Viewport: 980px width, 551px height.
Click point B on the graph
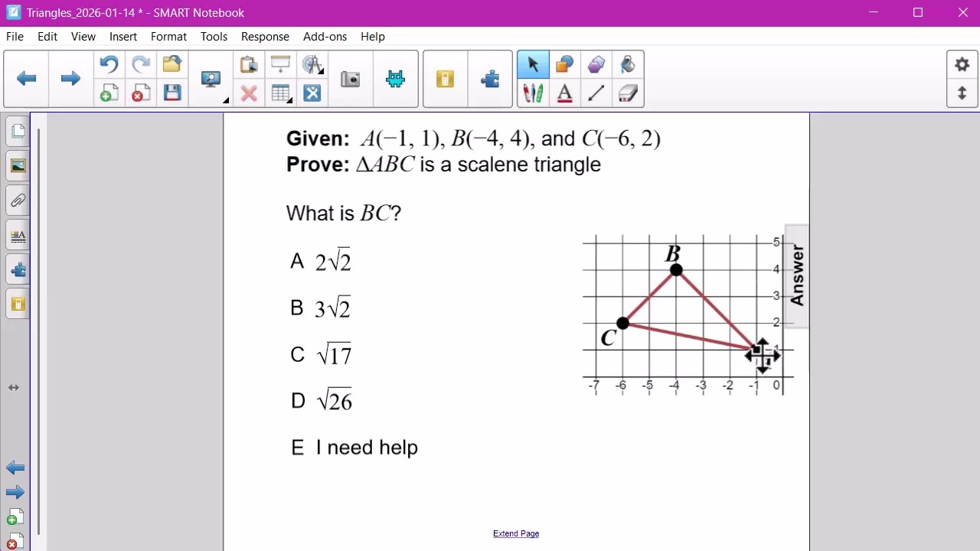point(675,269)
